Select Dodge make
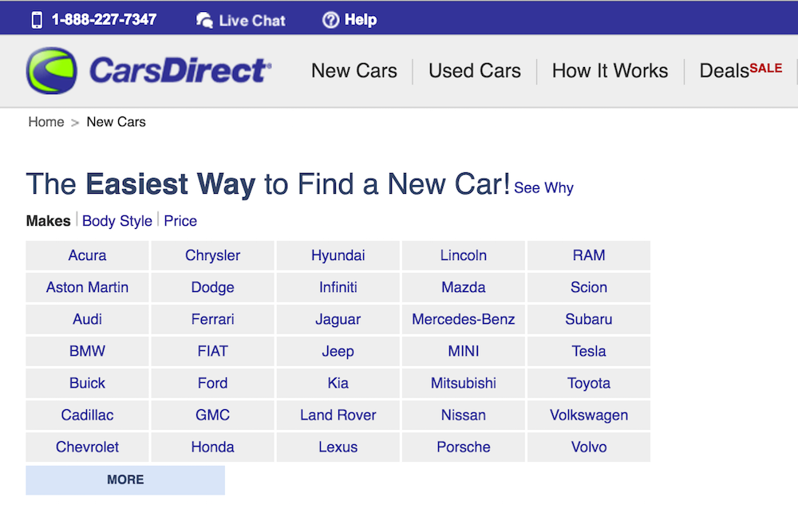This screenshot has height=532, width=798. coord(213,287)
